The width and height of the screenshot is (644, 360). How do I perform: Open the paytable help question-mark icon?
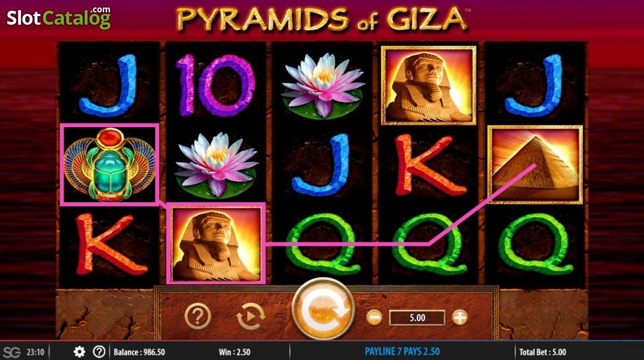(197, 317)
